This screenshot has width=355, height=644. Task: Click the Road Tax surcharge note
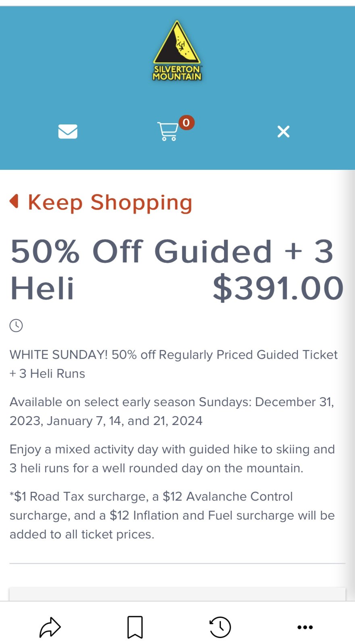coord(172,515)
